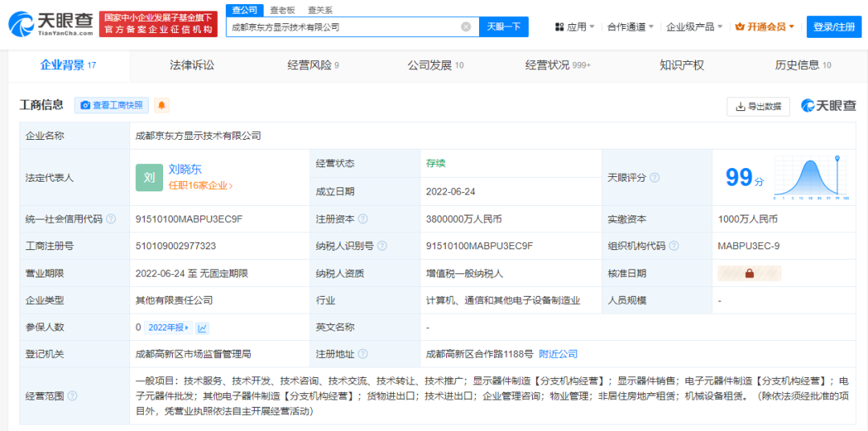Expand the 企业级产品 dropdown
868x431 pixels.
694,27
